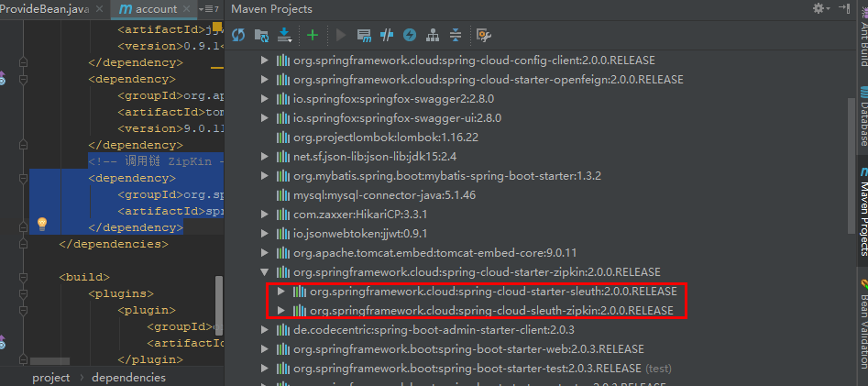Select spring-boot-admin-starter-client:2.0.3 text

[434, 330]
